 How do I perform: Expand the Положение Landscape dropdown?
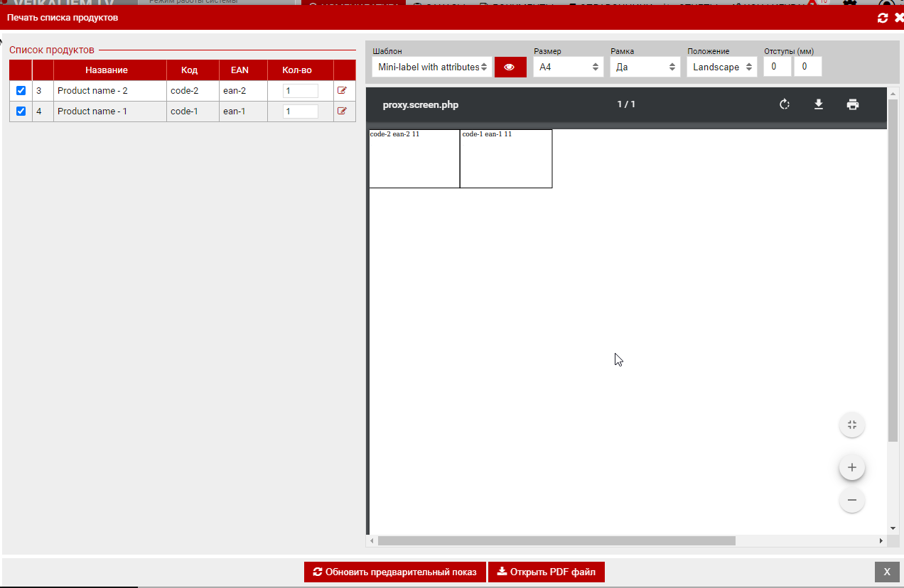[721, 67]
